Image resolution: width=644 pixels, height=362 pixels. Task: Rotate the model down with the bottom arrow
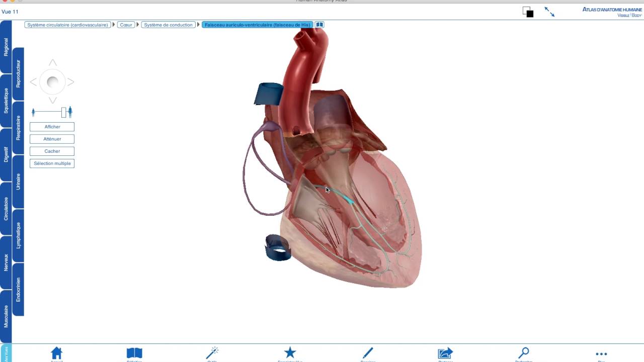(52, 101)
